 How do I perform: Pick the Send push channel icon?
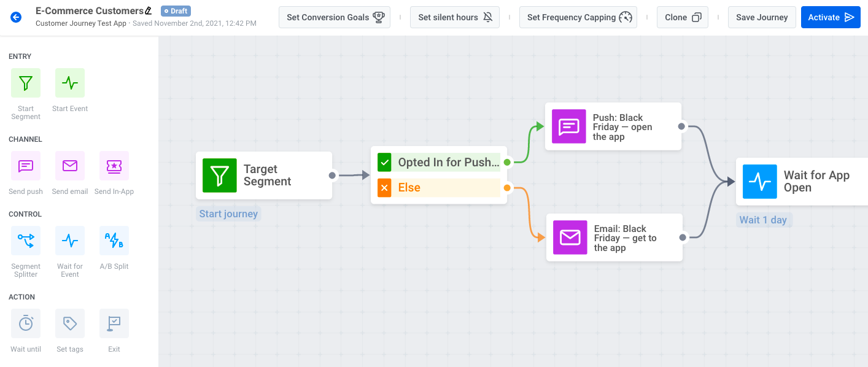[x=26, y=166]
